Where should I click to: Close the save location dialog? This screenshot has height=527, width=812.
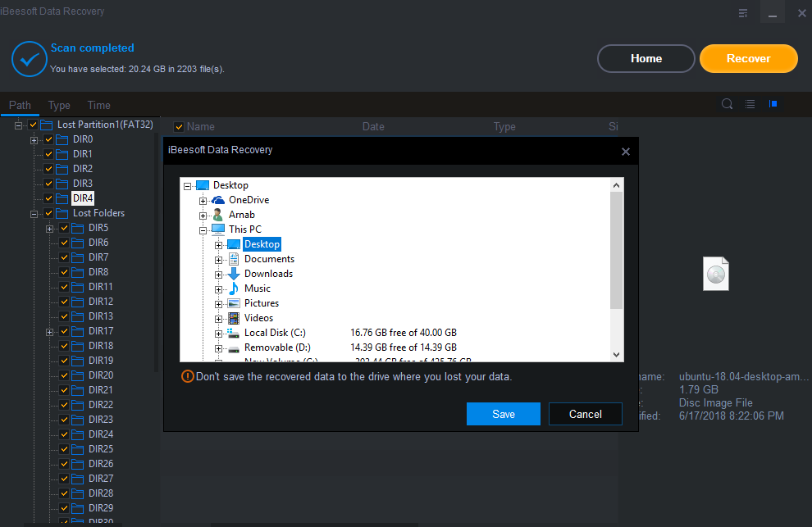[x=626, y=152]
